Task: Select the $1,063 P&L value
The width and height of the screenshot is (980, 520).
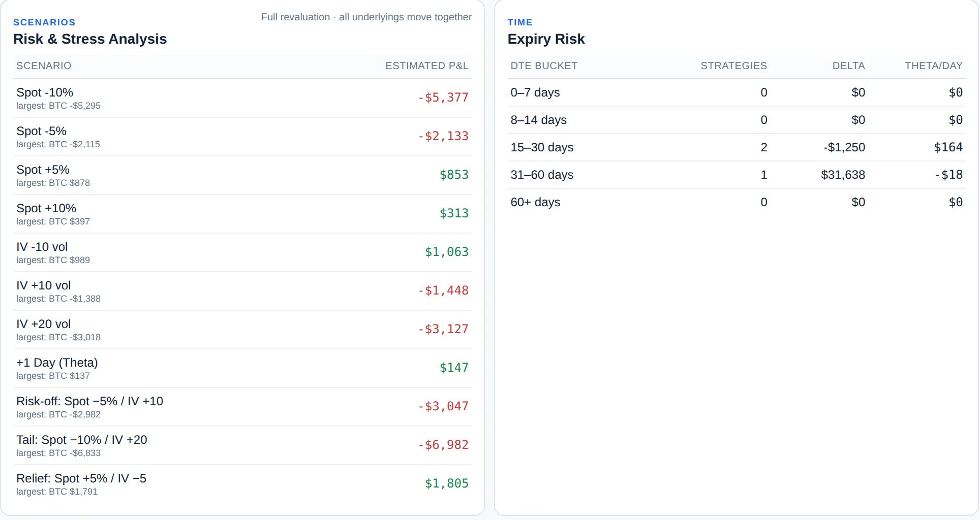Action: coord(447,252)
